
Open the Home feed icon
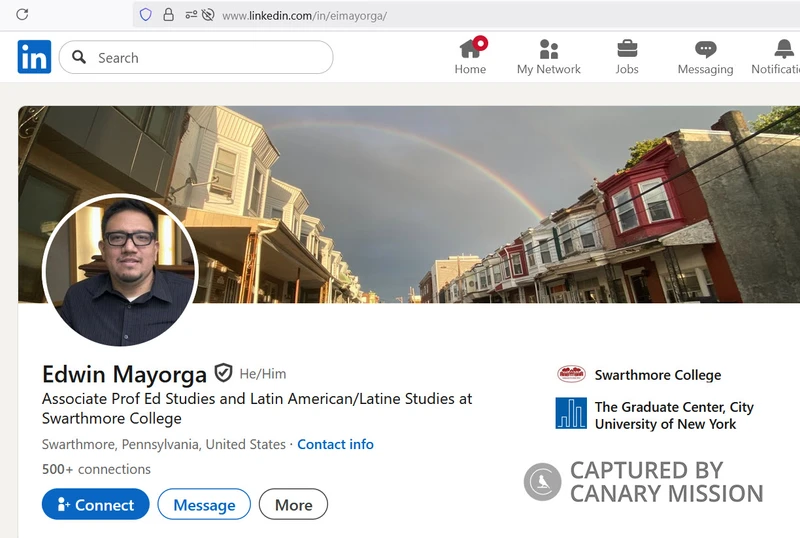coord(470,48)
